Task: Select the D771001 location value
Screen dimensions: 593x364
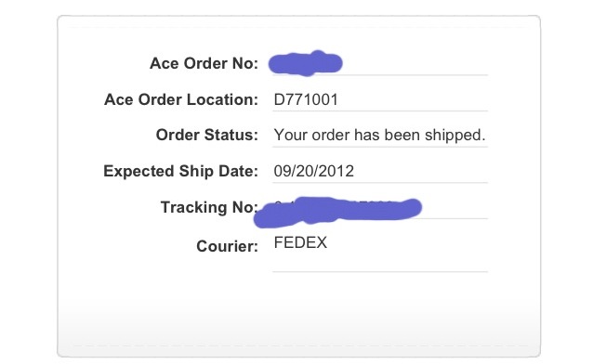Action: [306, 99]
